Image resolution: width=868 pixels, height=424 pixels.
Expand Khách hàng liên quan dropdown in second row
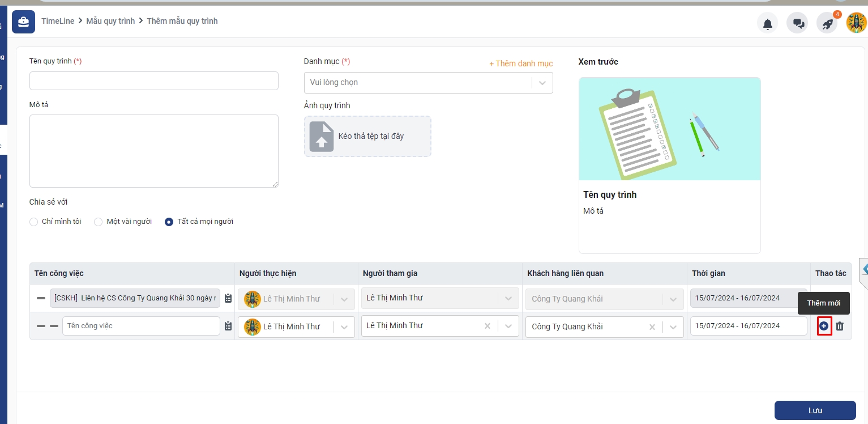click(x=673, y=327)
